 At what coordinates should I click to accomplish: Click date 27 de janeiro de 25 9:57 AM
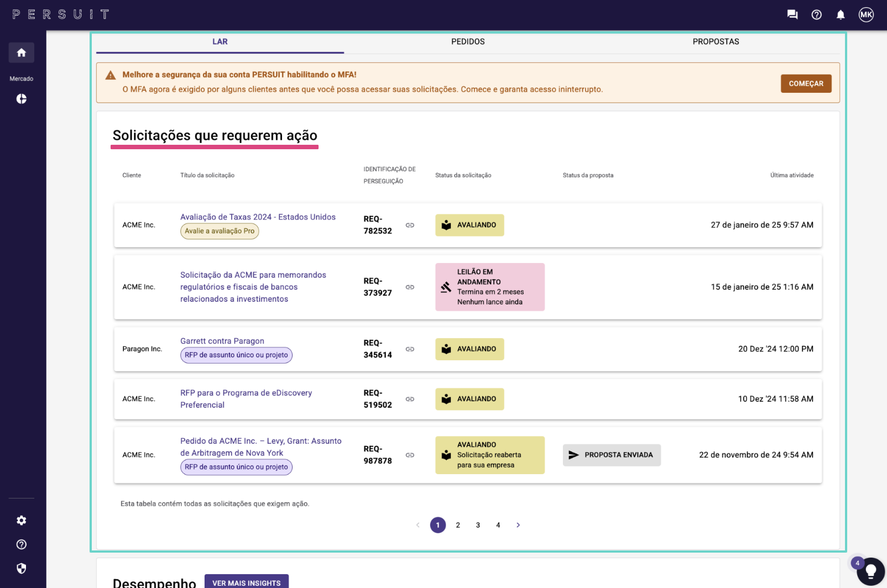pos(762,225)
